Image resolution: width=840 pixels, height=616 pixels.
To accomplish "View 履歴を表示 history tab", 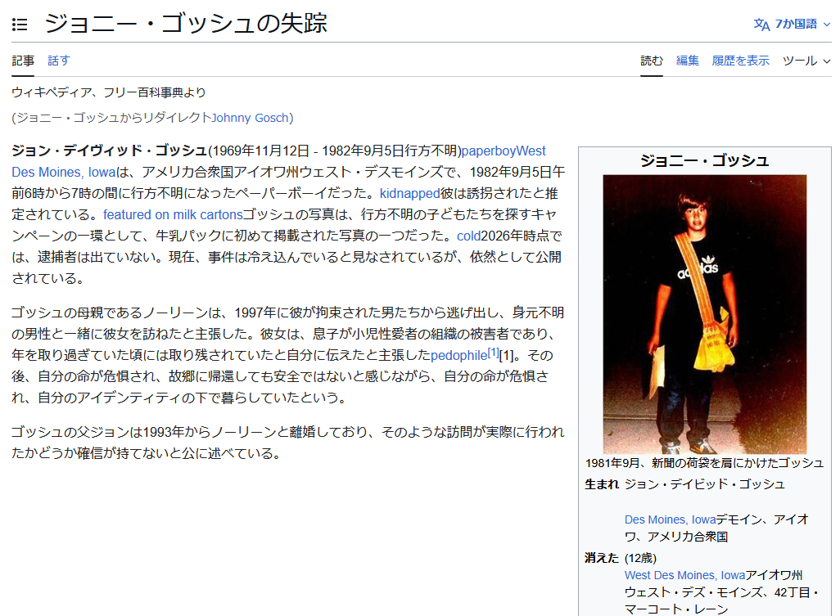I will [741, 61].
